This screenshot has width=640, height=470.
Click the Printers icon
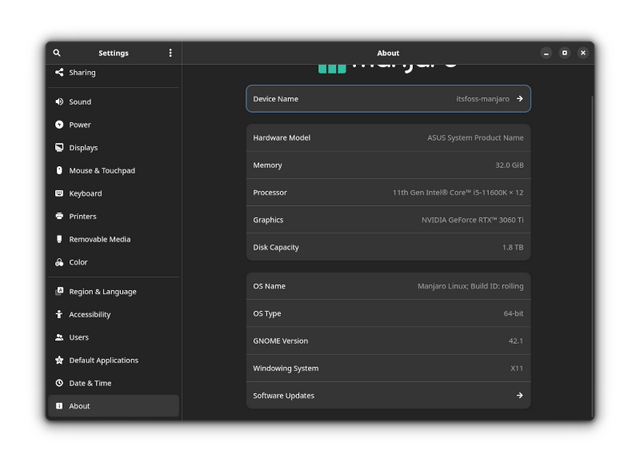tap(59, 216)
